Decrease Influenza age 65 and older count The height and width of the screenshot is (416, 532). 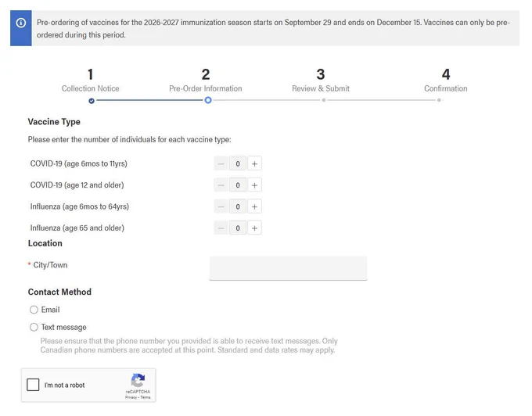221,228
